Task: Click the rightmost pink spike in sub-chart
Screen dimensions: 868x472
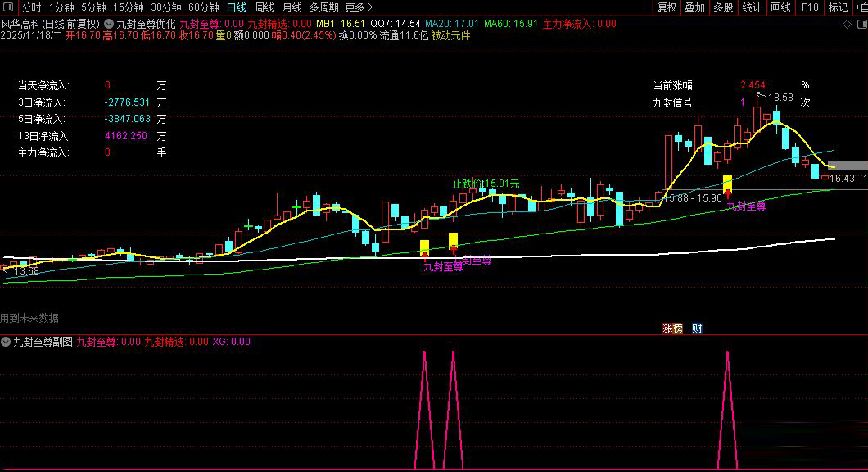Action: point(727,410)
